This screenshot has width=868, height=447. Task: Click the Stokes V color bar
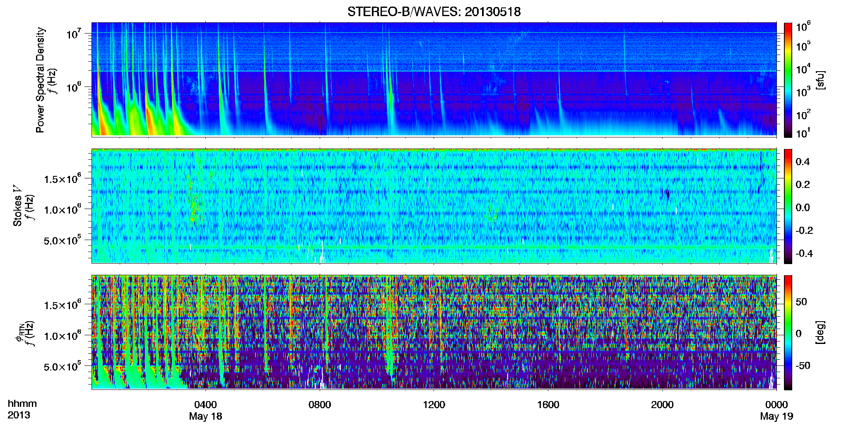point(788,206)
